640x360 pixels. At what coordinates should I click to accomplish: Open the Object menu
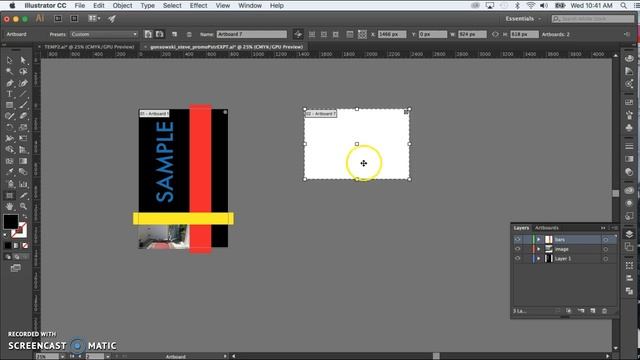coord(122,6)
